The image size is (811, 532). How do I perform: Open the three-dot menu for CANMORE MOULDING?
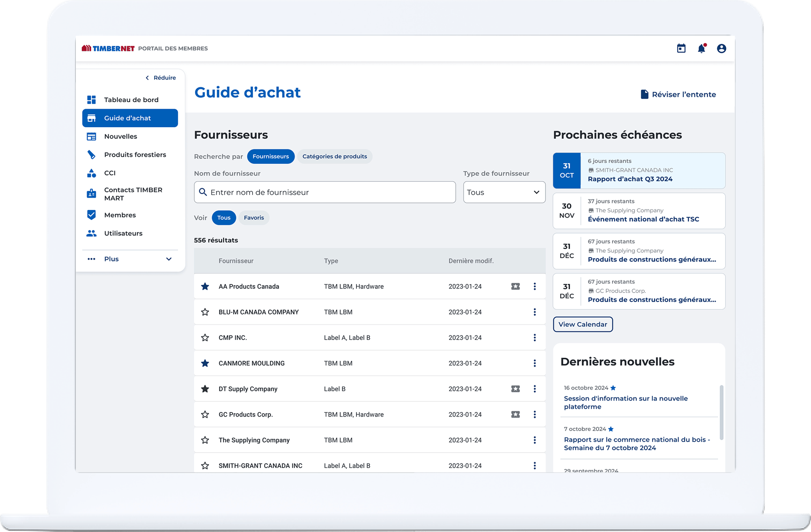coord(535,363)
